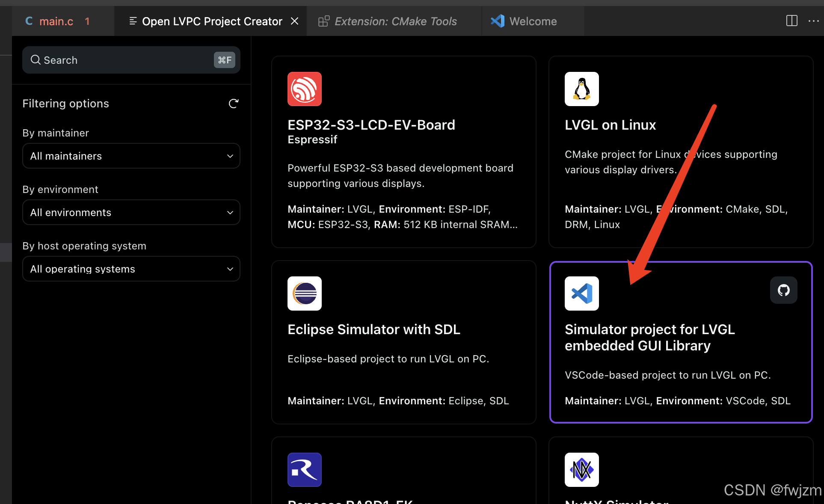Click the By maintainer label
This screenshot has height=504, width=824.
56,133
